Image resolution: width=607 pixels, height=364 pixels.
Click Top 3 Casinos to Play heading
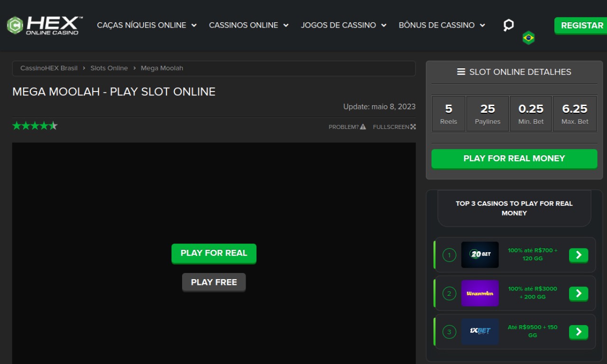[514, 208]
